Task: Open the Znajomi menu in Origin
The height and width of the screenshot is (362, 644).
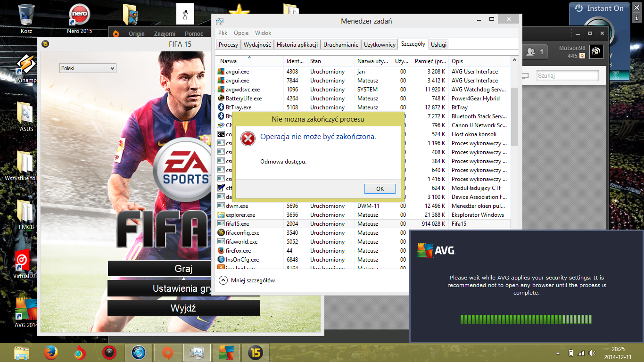Action: click(165, 33)
